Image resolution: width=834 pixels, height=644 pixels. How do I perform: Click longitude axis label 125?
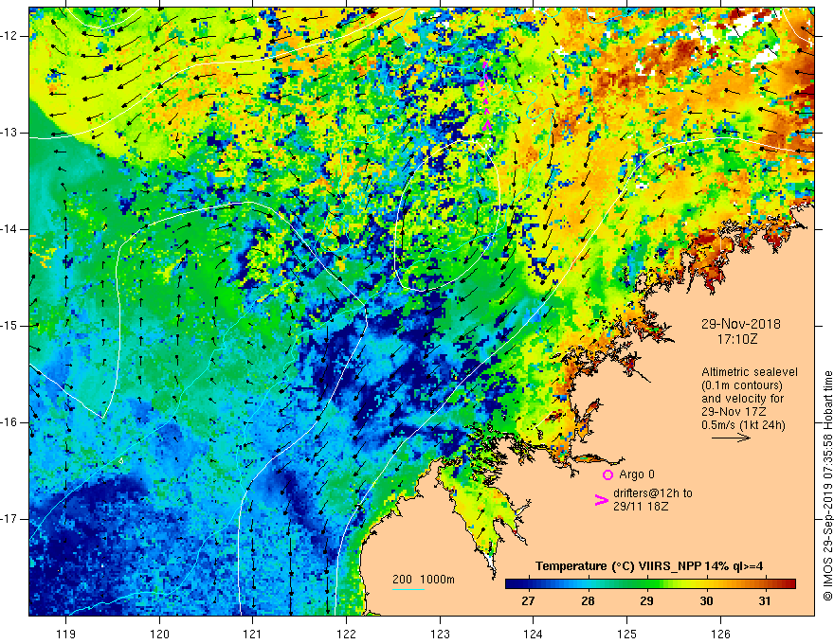[626, 634]
